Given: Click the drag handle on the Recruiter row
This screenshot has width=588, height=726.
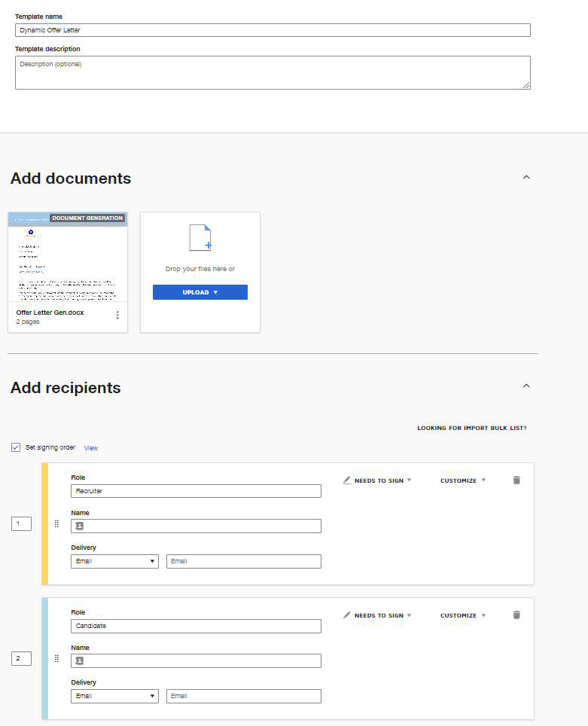Looking at the screenshot, I should (x=56, y=523).
